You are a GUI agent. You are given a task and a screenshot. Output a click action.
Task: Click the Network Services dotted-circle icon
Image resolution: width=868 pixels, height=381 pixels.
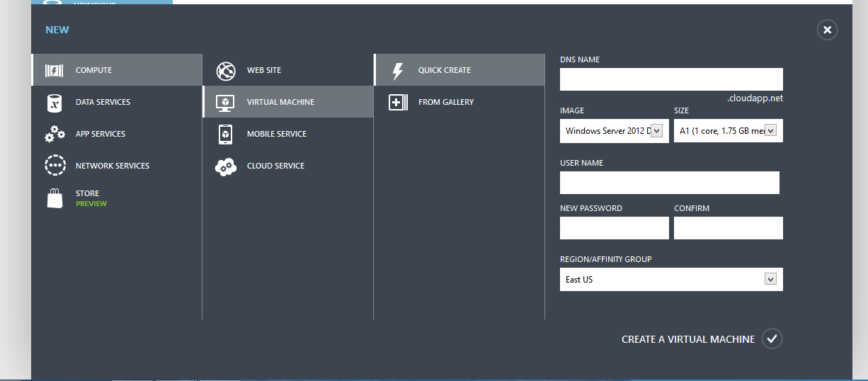55,166
